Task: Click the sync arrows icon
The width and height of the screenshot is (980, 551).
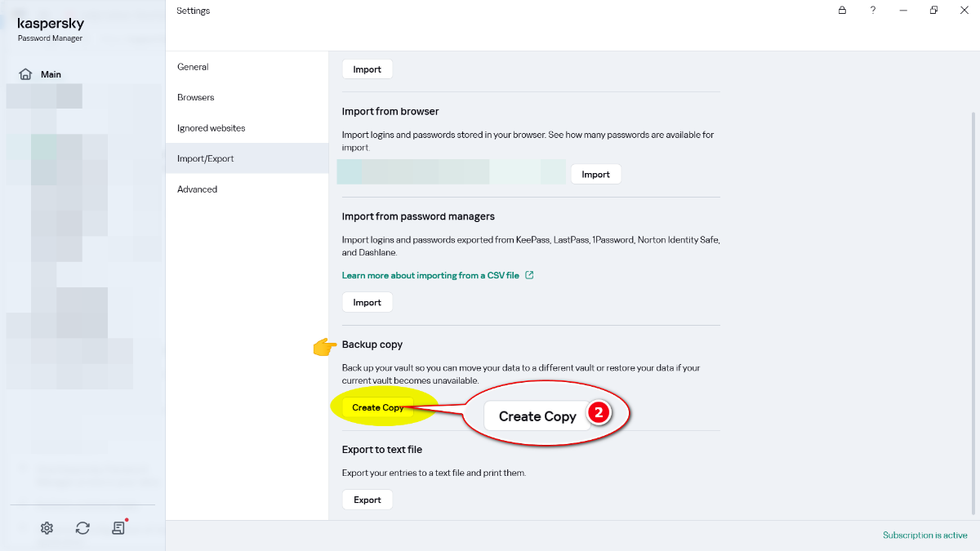Action: (x=82, y=528)
